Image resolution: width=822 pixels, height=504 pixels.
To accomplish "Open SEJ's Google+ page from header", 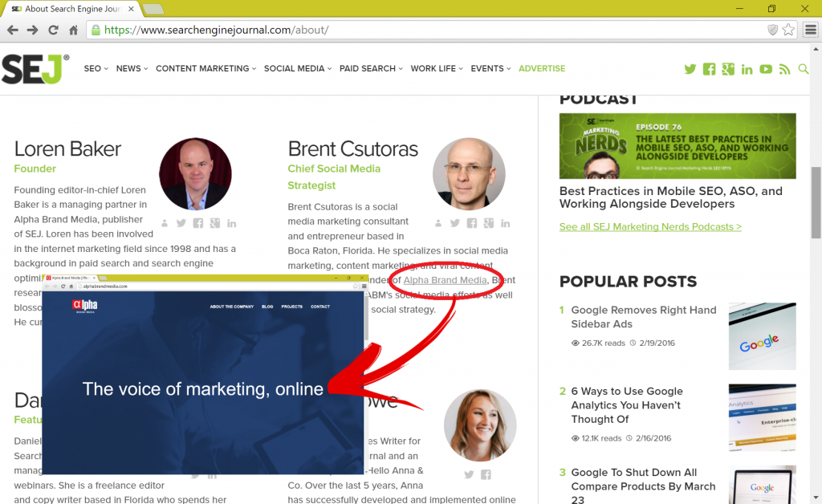I will pos(728,69).
